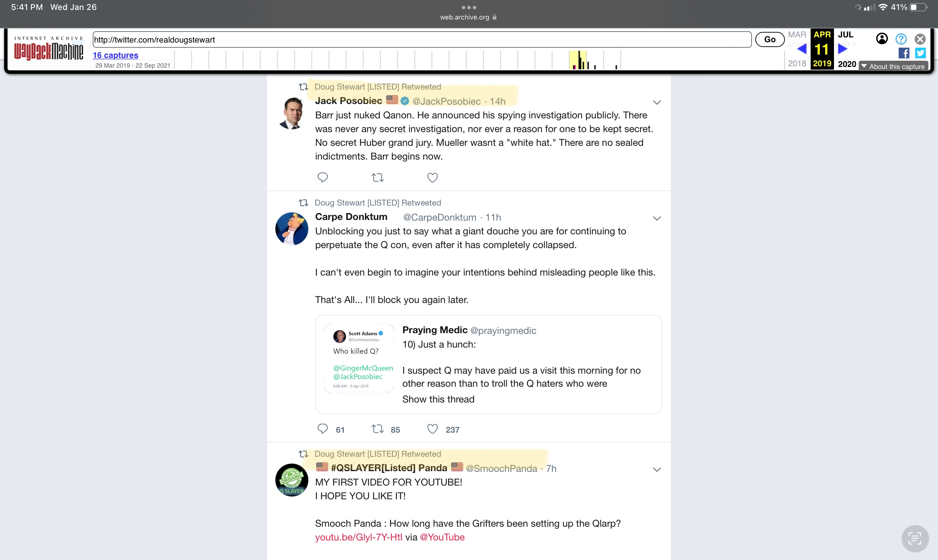Viewport: 938px width, 560px height.
Task: Expand Carpe Donktum tweet options chevron
Action: coord(657,218)
